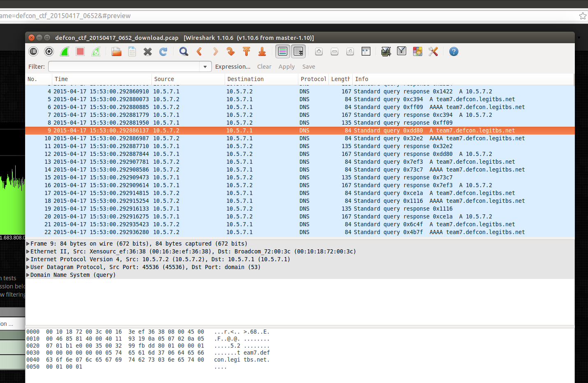Open the capture options dialog
588x383 pixels.
[49, 51]
